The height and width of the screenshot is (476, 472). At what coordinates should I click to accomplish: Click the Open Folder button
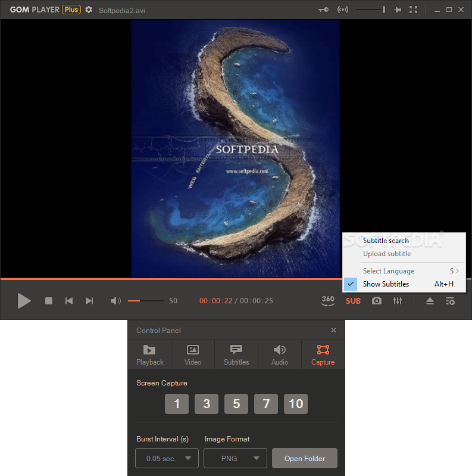[305, 458]
